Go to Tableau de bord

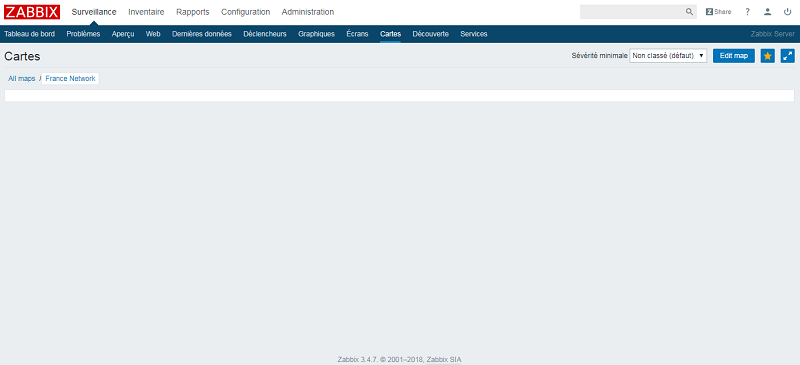[30, 34]
